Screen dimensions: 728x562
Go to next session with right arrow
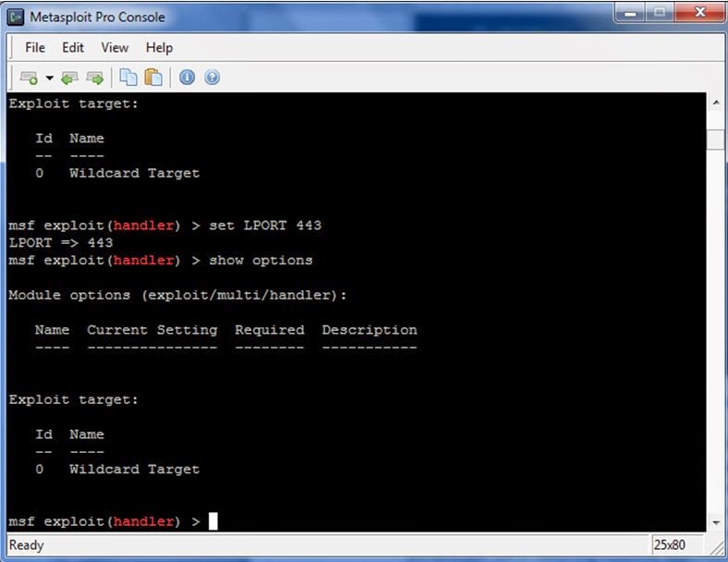click(x=95, y=78)
